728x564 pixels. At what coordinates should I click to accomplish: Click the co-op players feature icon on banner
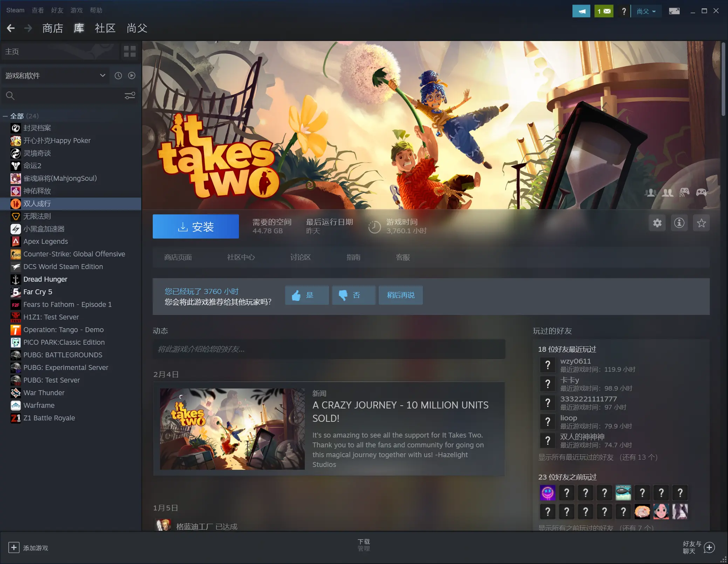[667, 192]
